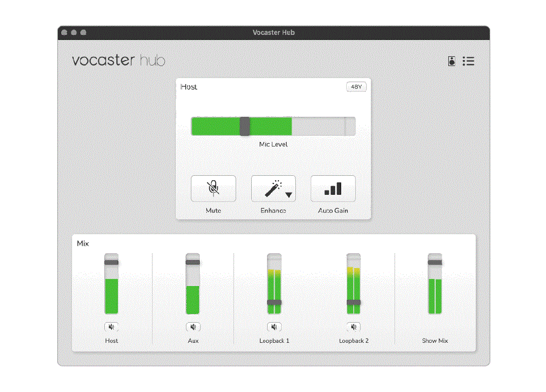
Task: Start Auto Gain level setup
Action: coord(333,188)
